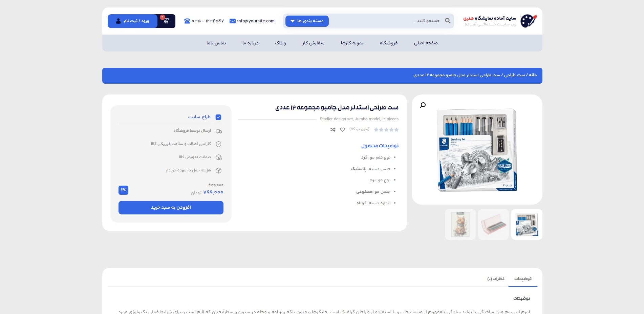Open درباره ما menu item
Viewport: 644px width, 314px height.
pos(250,43)
